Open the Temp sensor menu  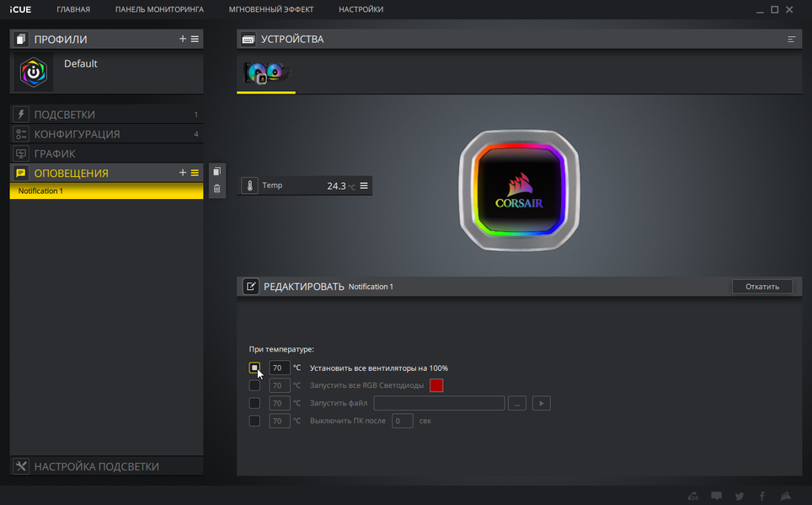[x=364, y=185]
